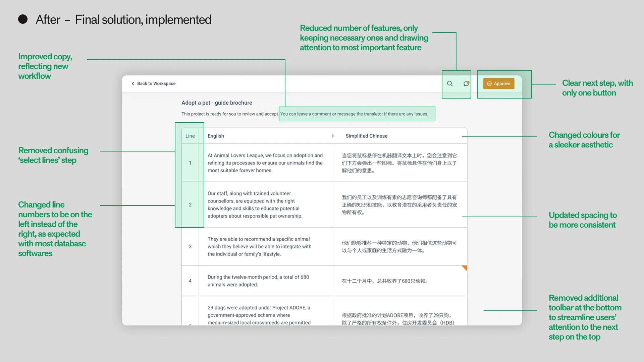Select line number 4 cell
Viewport: 644px width, 362px height.
coord(190,281)
